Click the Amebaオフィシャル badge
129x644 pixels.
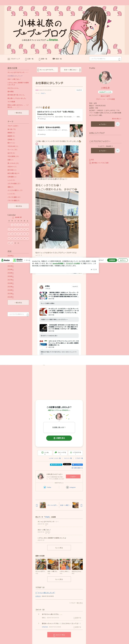point(105,92)
